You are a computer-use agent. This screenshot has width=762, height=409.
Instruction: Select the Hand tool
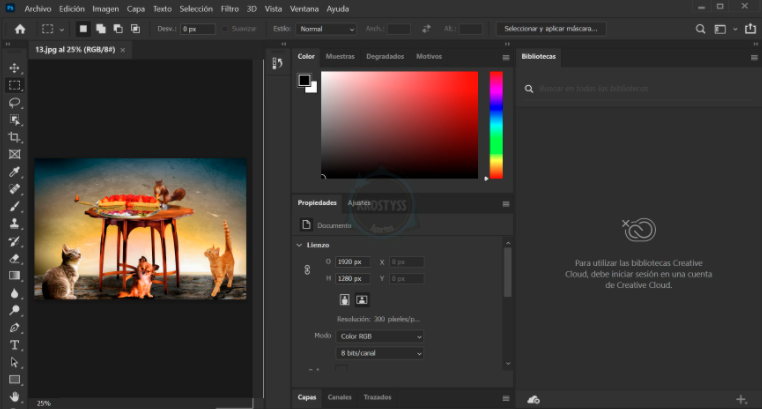[14, 397]
